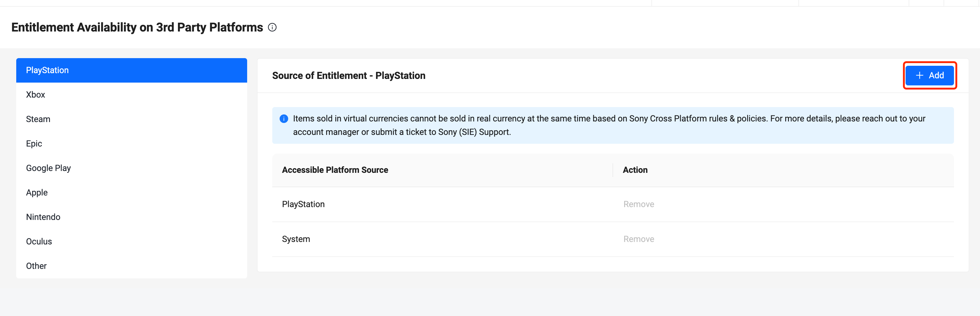
Task: Select the Other platform tab
Action: [132, 266]
